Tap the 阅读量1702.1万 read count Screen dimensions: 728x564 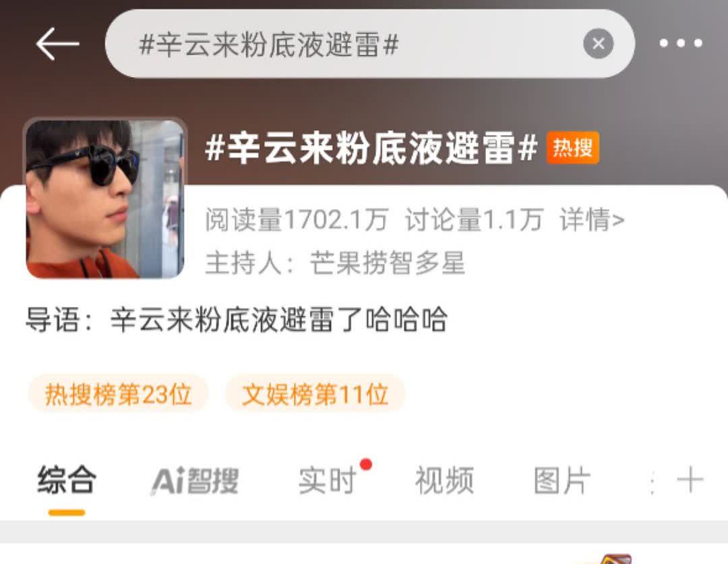click(297, 220)
